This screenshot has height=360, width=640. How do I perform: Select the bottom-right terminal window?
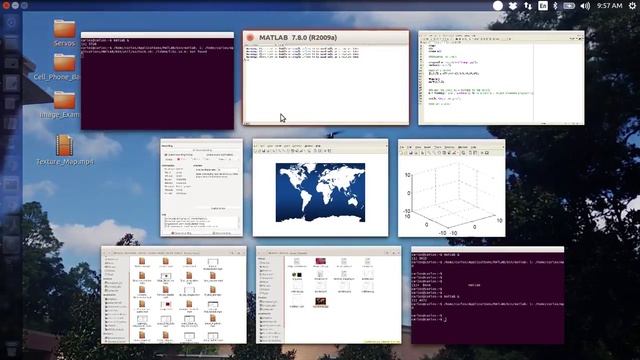488,295
